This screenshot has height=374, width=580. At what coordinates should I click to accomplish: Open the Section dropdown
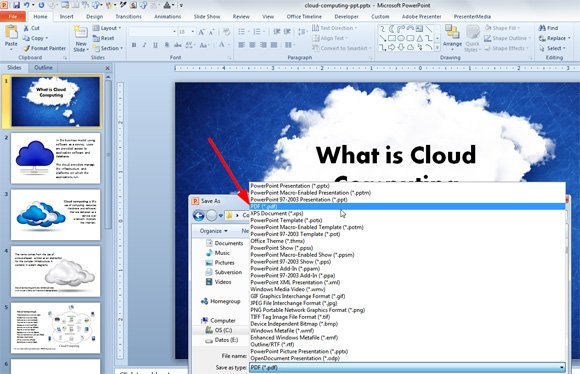[107, 48]
